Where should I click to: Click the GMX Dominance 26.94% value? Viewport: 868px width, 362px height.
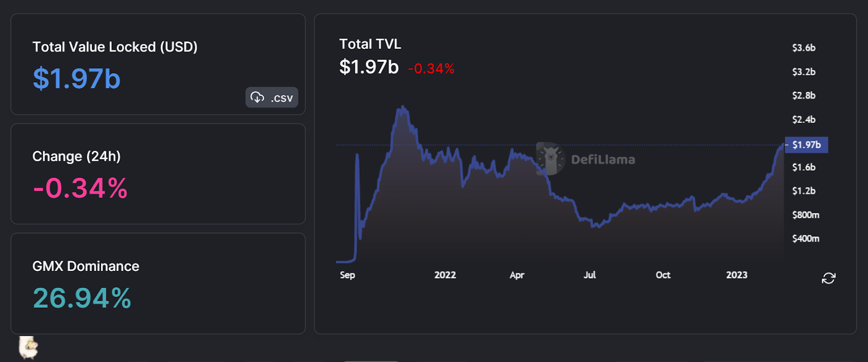[x=82, y=298]
